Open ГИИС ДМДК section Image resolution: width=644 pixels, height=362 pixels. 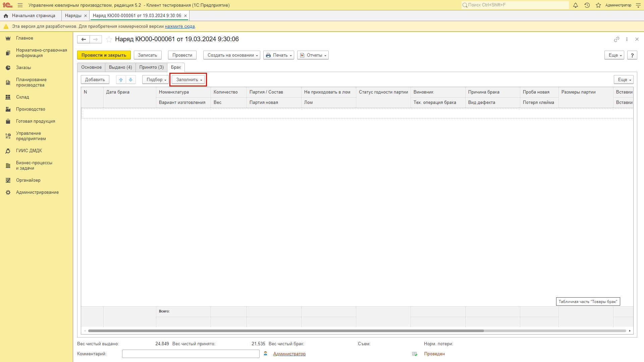(29, 151)
